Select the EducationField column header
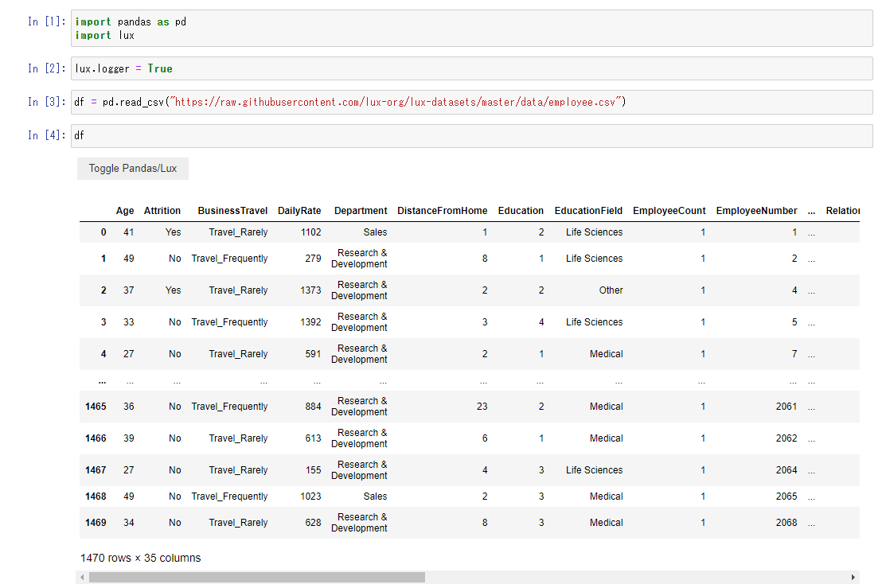Image resolution: width=886 pixels, height=588 pixels. (x=588, y=210)
